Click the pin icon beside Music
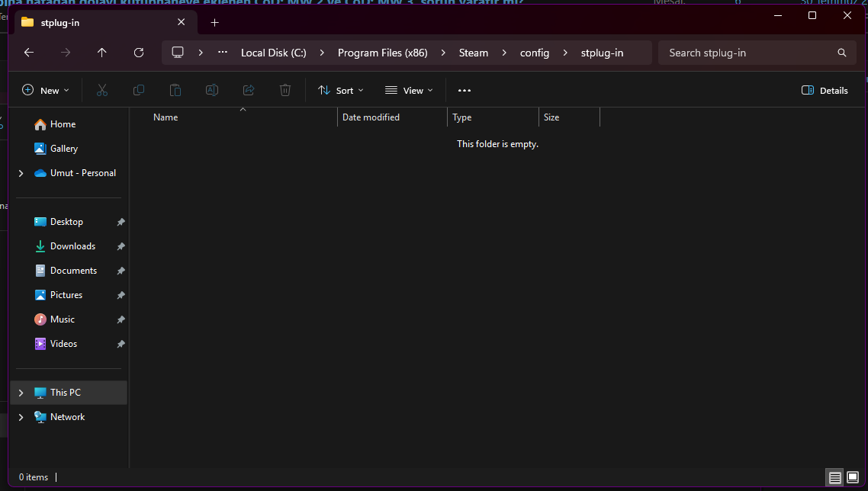The image size is (868, 491). 121,319
